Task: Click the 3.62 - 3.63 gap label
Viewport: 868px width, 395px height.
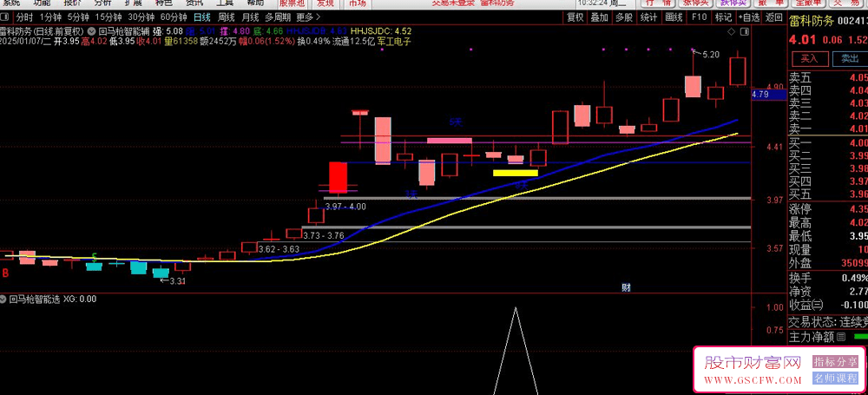Action: click(279, 249)
